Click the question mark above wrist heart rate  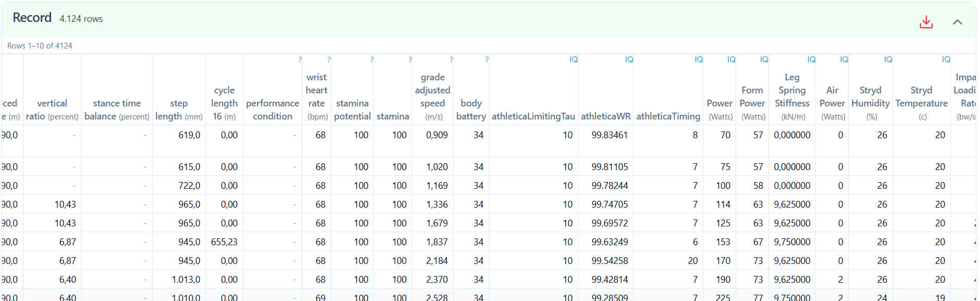[x=329, y=60]
